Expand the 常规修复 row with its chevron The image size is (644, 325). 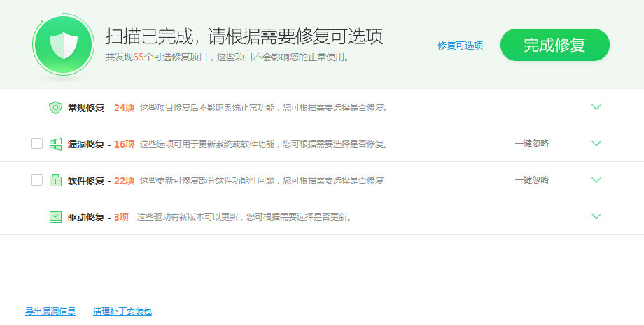point(596,107)
